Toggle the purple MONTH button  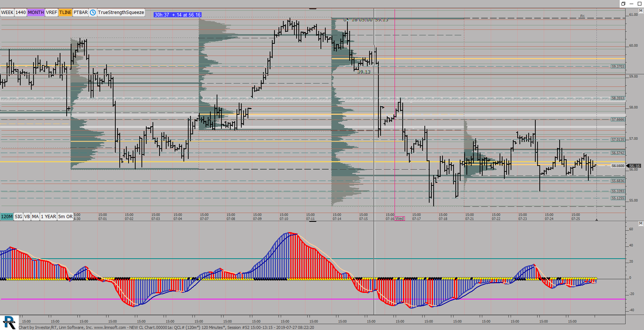[36, 13]
